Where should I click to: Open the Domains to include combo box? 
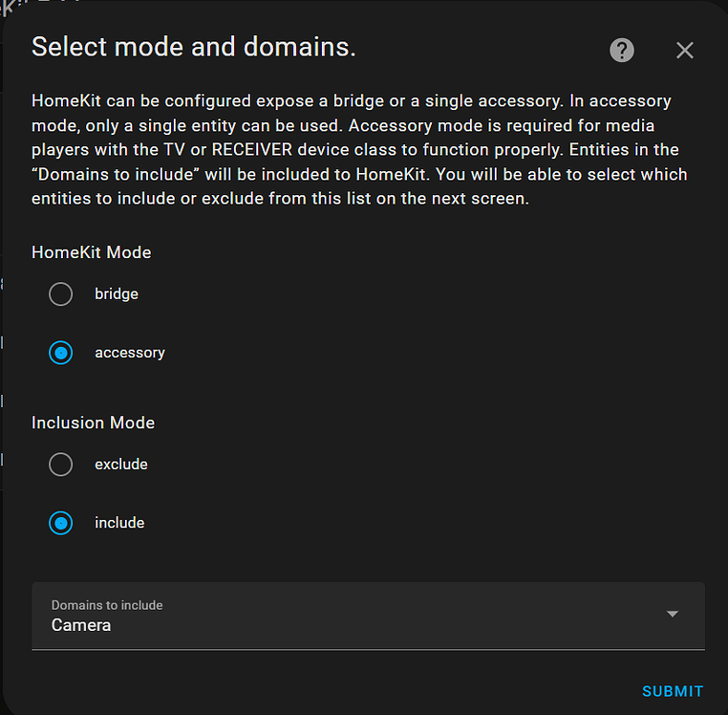368,617
